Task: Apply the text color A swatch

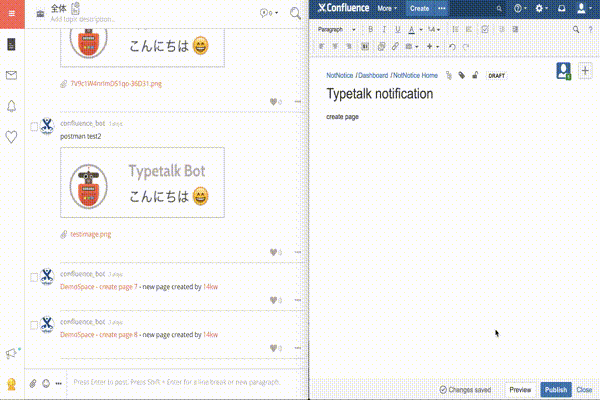Action: click(x=412, y=29)
